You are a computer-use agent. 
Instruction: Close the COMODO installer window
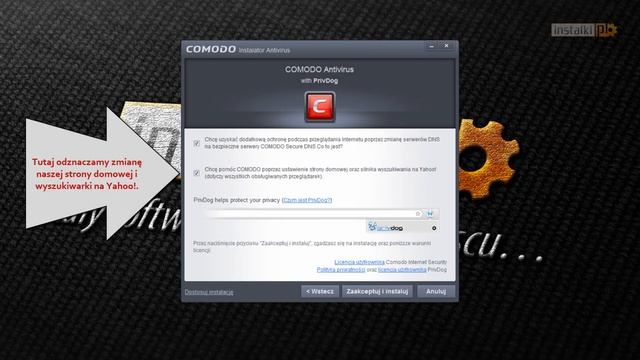[447, 46]
